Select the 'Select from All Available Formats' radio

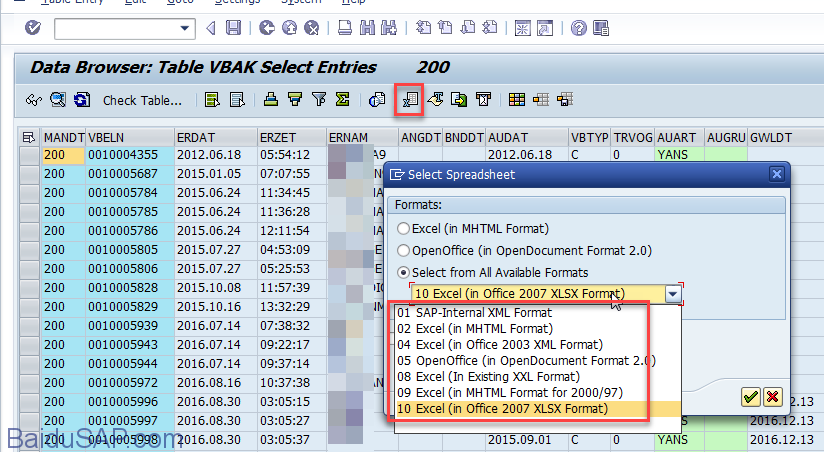pos(403,273)
